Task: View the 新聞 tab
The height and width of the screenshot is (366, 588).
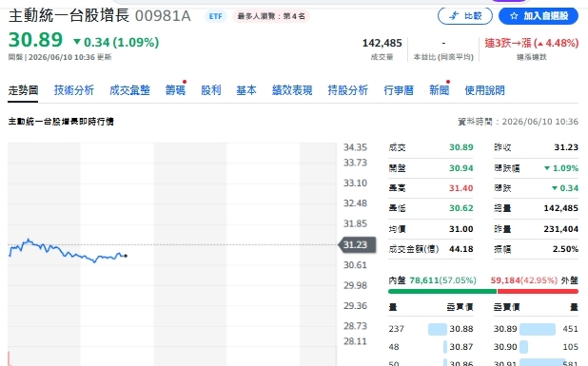Action: pyautogui.click(x=440, y=90)
